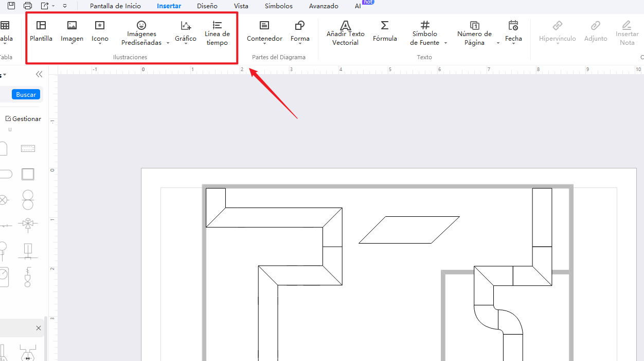Expand the quick access toolbar customize arrow
This screenshot has height=361, width=644.
[x=65, y=6]
